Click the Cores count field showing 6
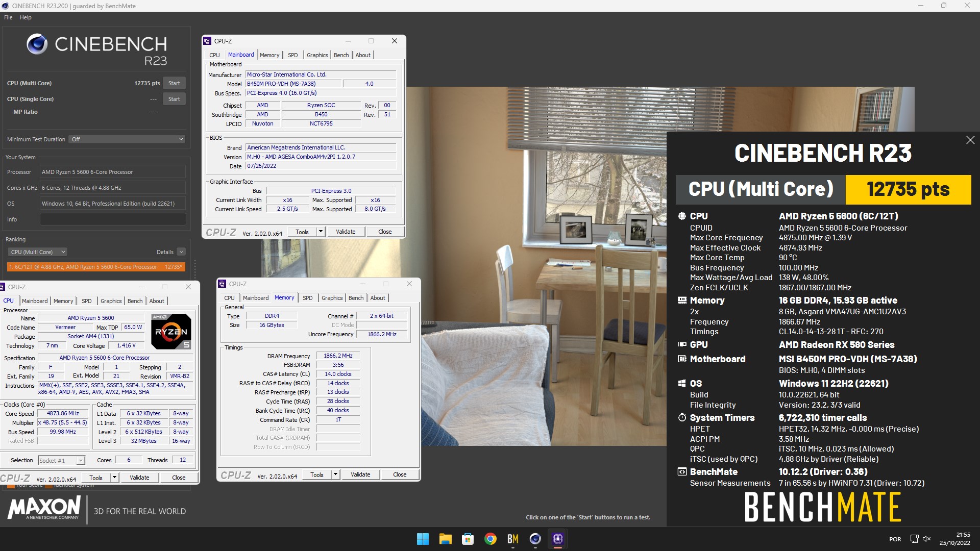980x551 pixels. pos(129,460)
